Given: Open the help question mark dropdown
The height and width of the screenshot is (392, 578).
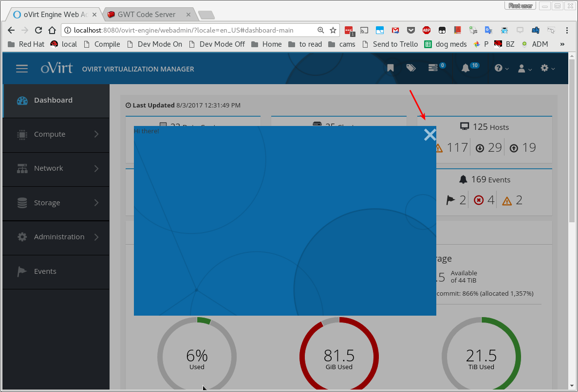Looking at the screenshot, I should point(501,69).
